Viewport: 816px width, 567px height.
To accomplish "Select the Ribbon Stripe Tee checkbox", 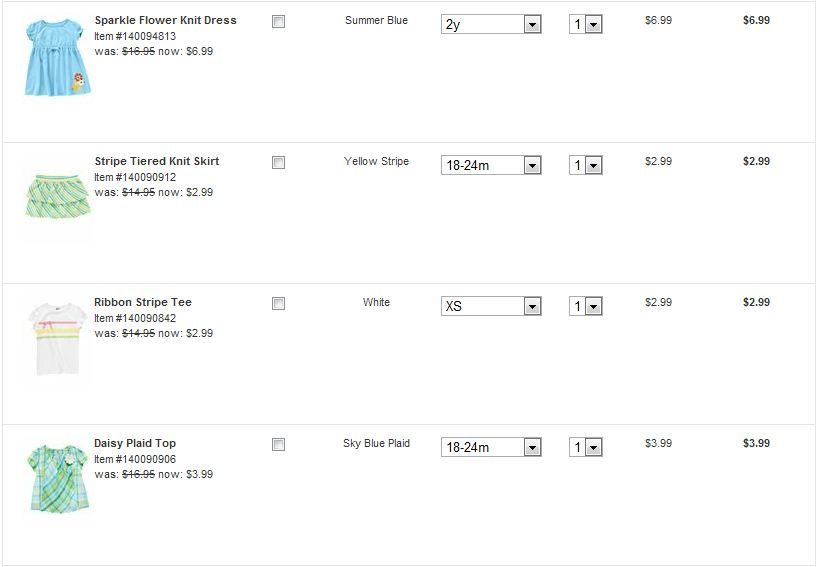I will [278, 303].
